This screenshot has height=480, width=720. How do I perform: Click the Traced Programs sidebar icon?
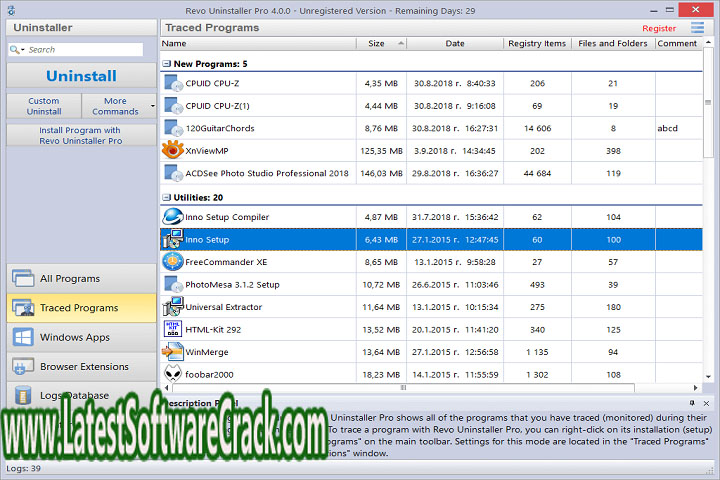click(x=23, y=308)
